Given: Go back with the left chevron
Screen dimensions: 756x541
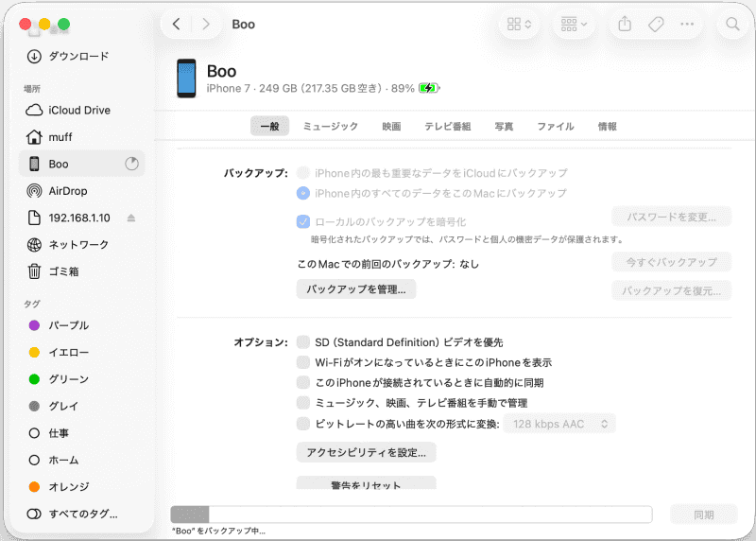Looking at the screenshot, I should (x=177, y=25).
